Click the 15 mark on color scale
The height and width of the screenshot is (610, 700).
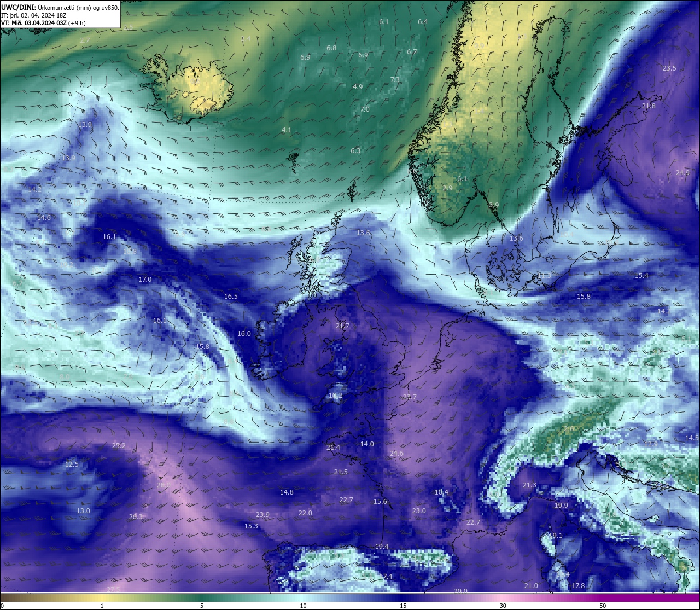403,606
